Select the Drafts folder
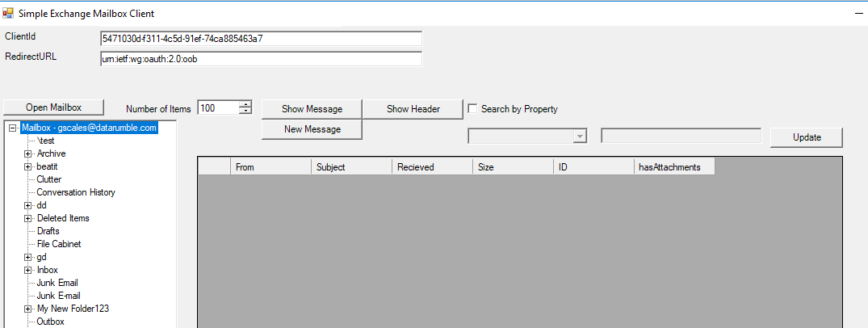Viewport: 868px width, 328px height. pyautogui.click(x=48, y=231)
